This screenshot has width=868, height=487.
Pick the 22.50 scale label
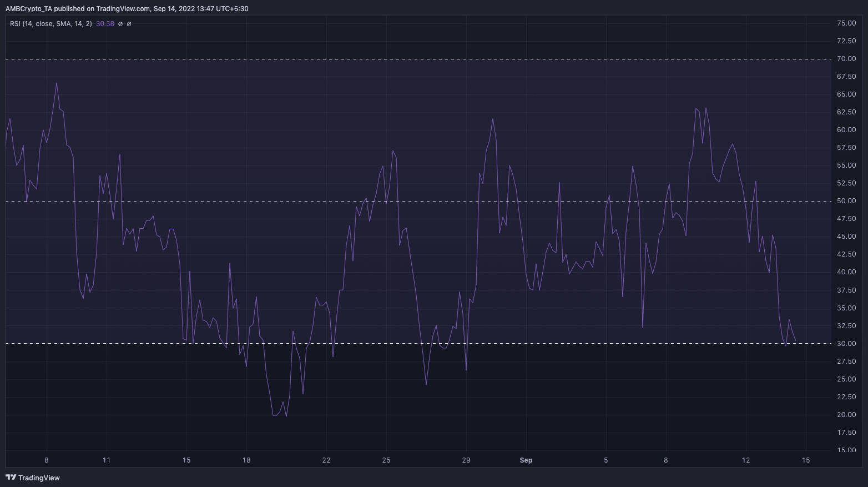[846, 397]
